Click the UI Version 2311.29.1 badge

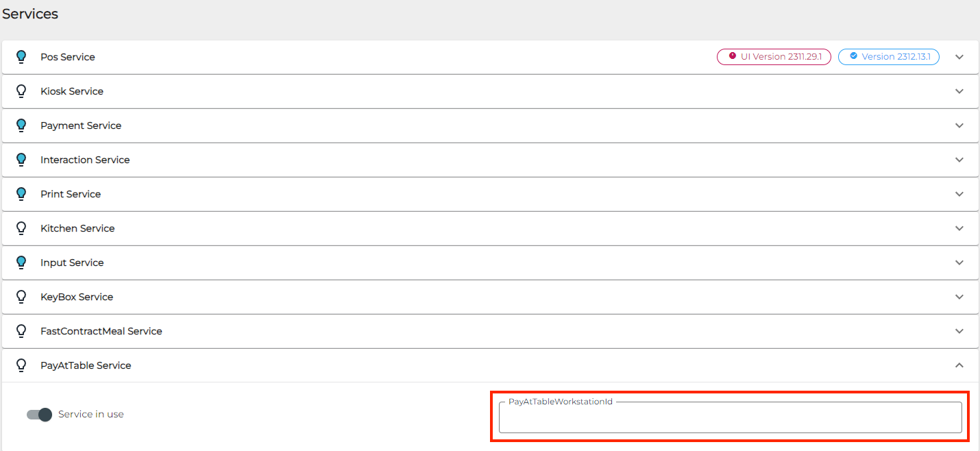(774, 57)
